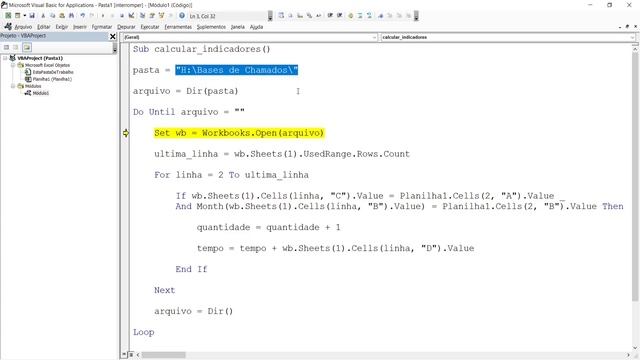Click View Code in the project pane
This screenshot has width=640, height=360.
click(6, 47)
